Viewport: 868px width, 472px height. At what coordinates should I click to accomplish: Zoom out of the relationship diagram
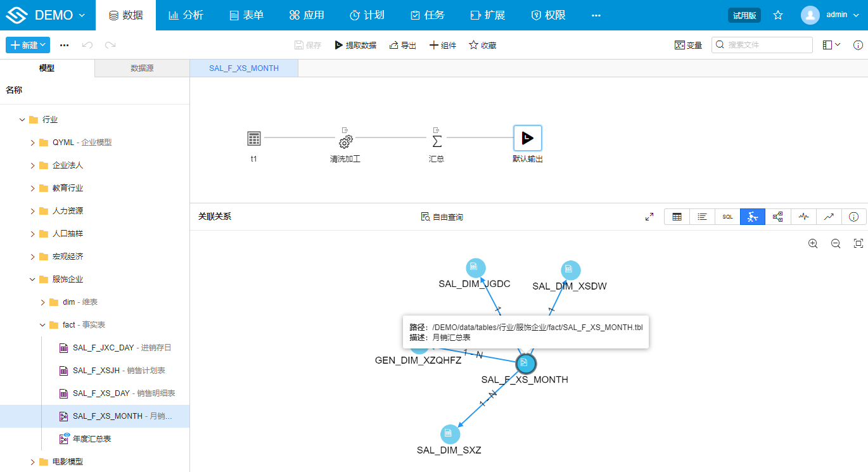click(x=836, y=243)
